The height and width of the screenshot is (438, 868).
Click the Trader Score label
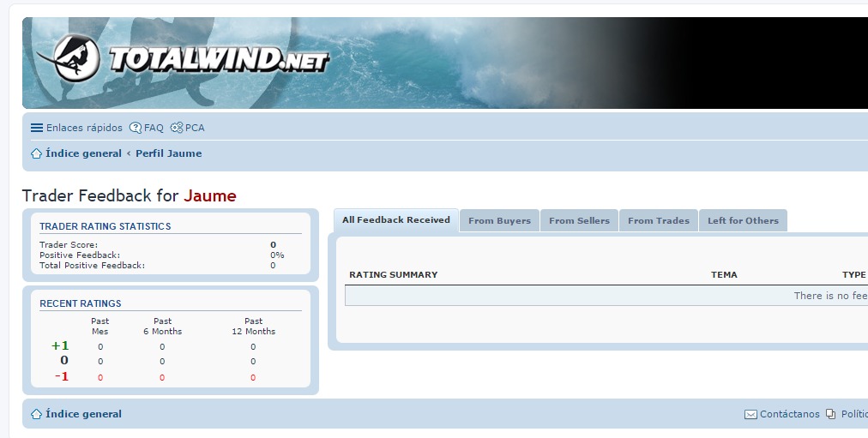click(69, 245)
